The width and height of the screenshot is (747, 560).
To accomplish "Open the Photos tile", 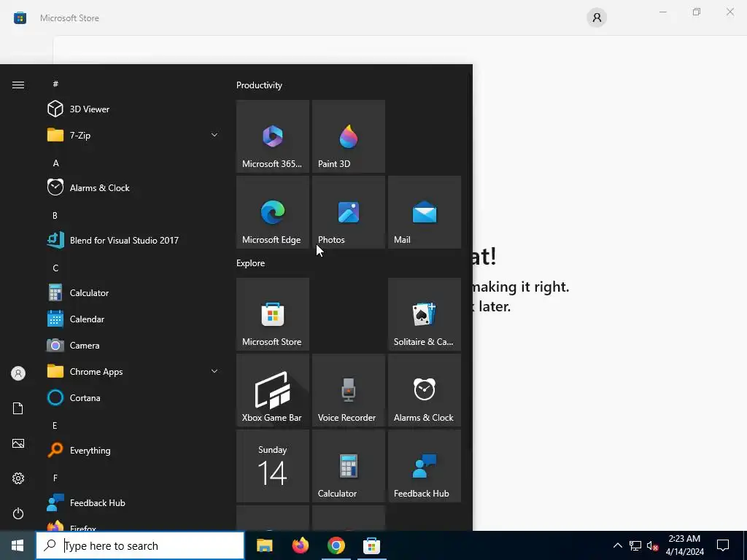I will pyautogui.click(x=348, y=212).
